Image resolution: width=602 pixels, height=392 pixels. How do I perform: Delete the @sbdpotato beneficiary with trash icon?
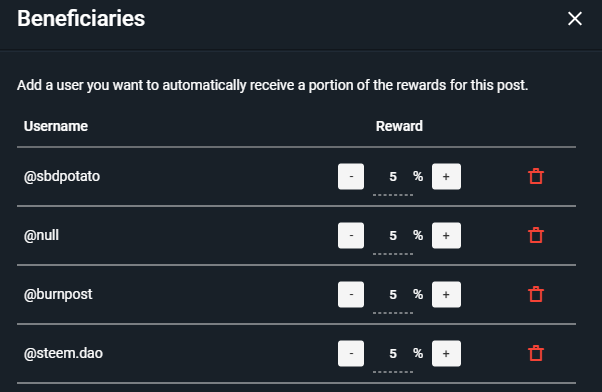pyautogui.click(x=536, y=176)
